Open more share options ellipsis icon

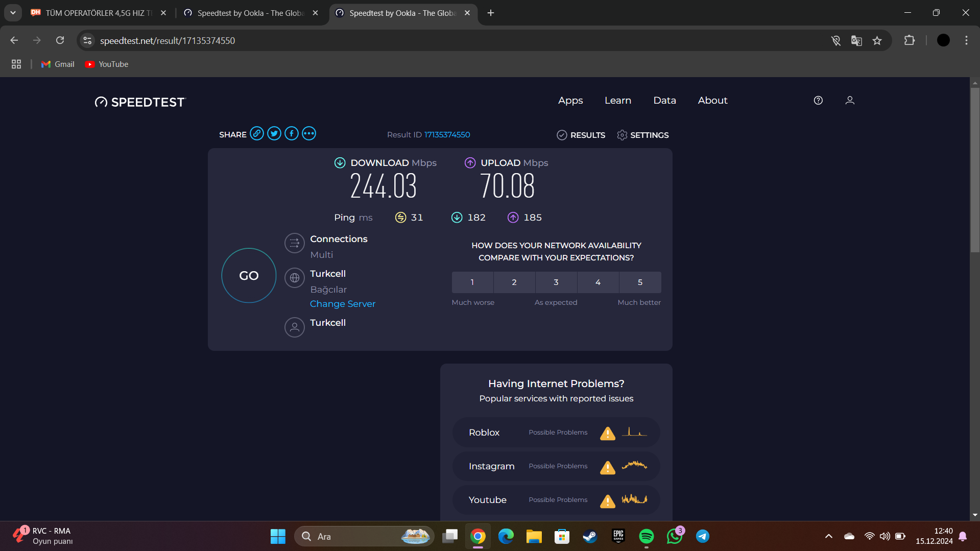click(x=309, y=134)
